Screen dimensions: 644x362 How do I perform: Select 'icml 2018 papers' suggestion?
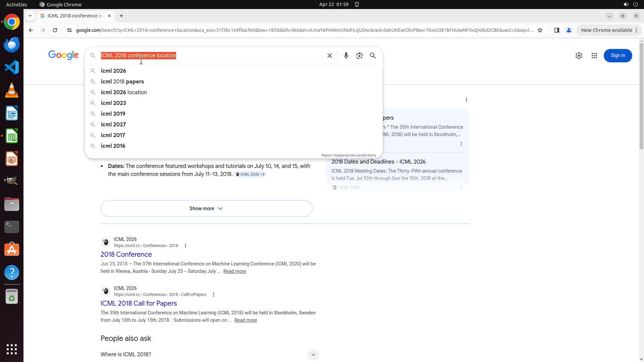click(122, 81)
